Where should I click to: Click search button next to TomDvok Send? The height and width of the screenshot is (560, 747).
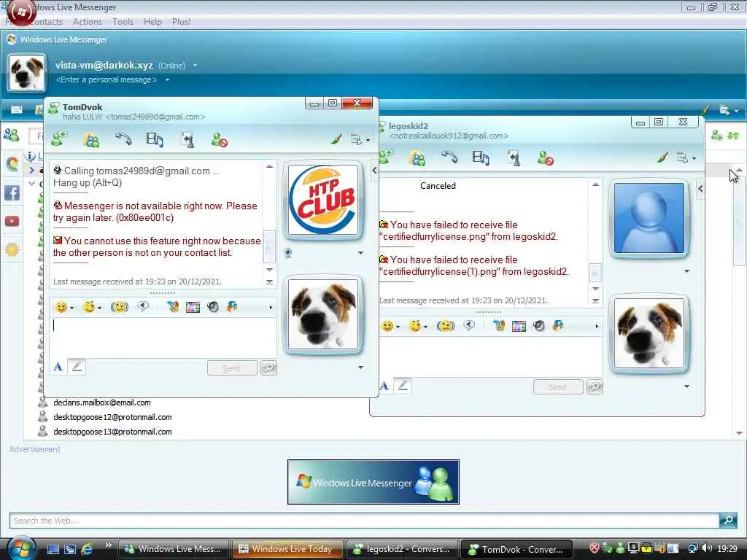click(x=268, y=367)
